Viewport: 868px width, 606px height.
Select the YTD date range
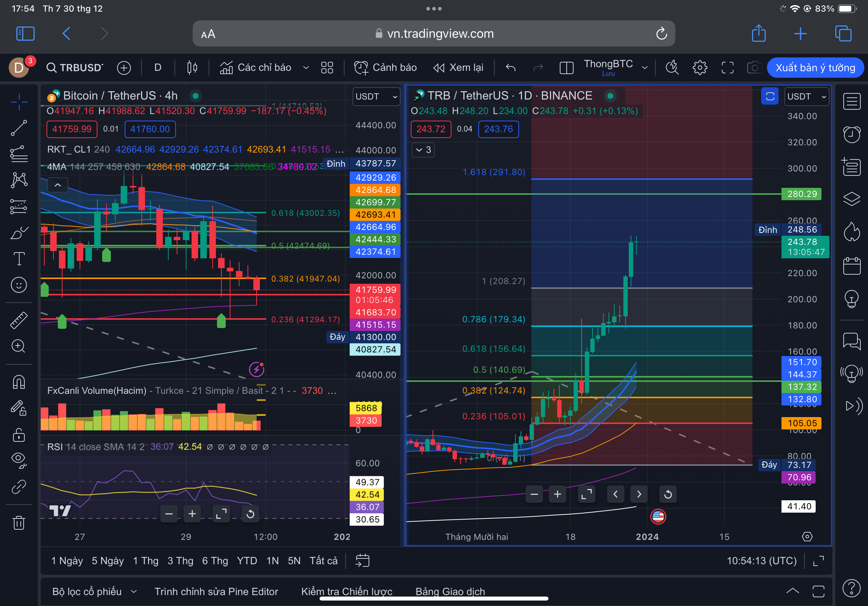[x=247, y=561]
